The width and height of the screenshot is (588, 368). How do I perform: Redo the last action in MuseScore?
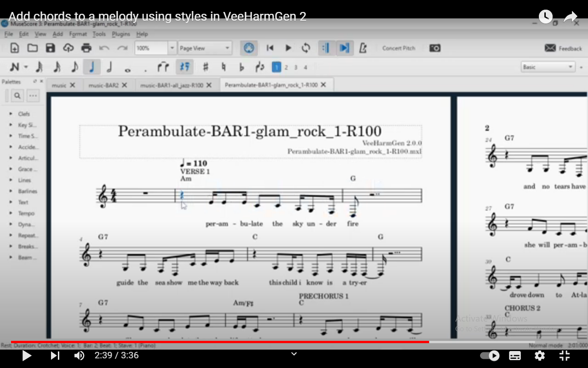[x=122, y=48]
